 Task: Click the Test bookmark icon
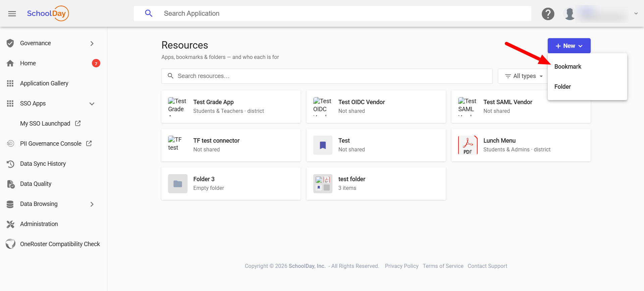[323, 145]
